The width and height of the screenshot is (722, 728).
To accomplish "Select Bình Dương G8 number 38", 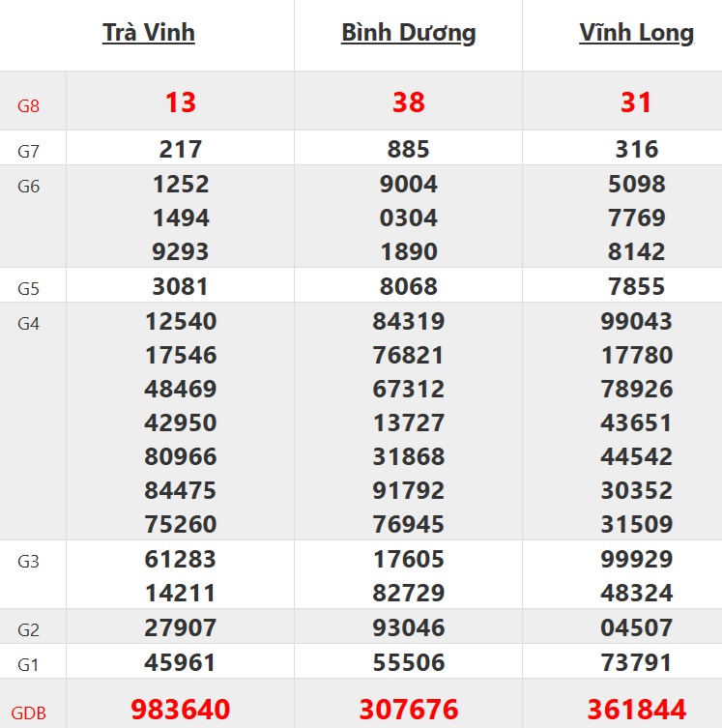I will pyautogui.click(x=408, y=102).
